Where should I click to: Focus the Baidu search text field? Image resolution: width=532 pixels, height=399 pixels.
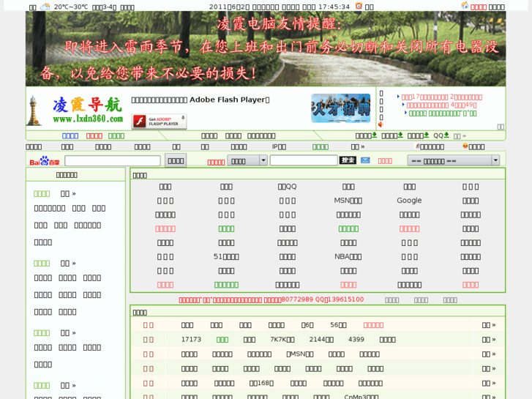tap(113, 160)
